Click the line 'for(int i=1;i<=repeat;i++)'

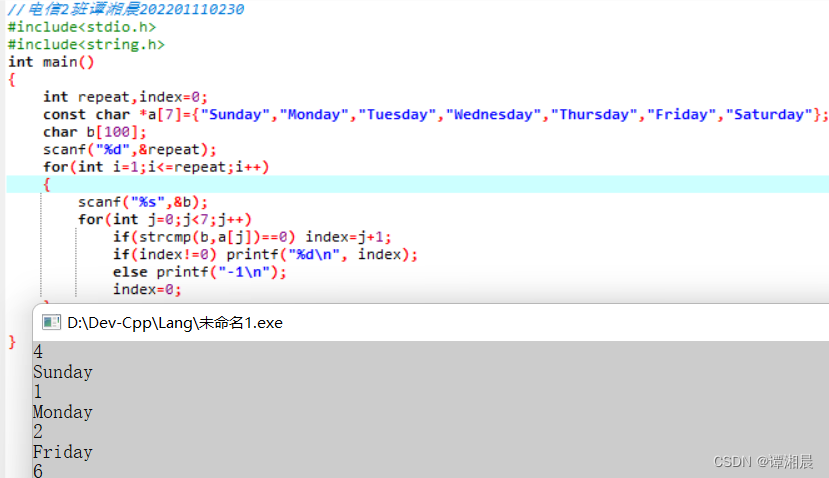156,167
